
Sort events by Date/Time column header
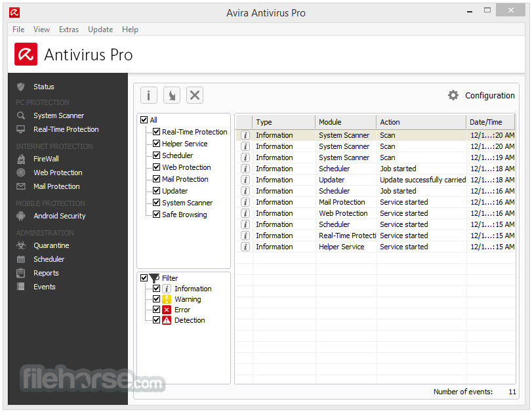491,122
